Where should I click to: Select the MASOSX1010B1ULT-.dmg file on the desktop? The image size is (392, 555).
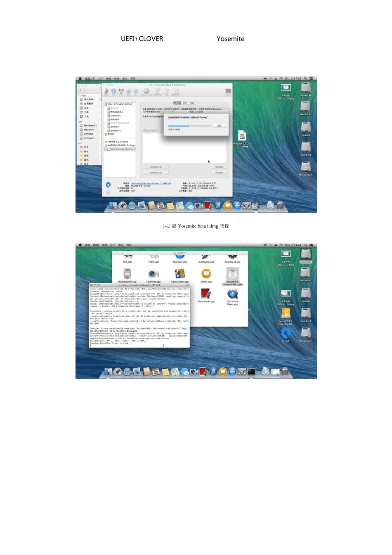pos(242,138)
